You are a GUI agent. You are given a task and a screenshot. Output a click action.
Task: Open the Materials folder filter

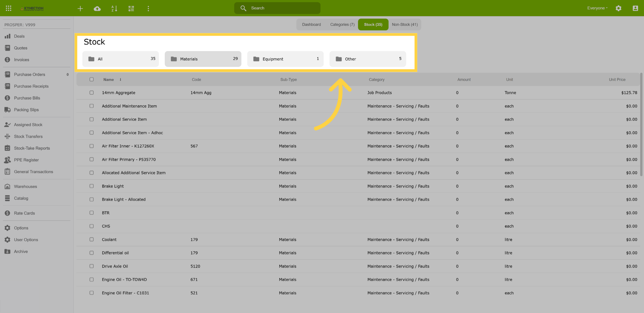pos(203,59)
